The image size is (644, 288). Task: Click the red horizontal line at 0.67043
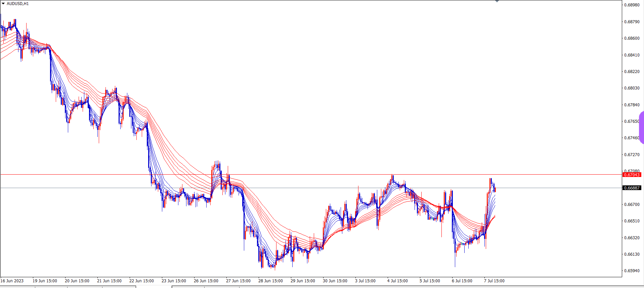click(x=302, y=175)
